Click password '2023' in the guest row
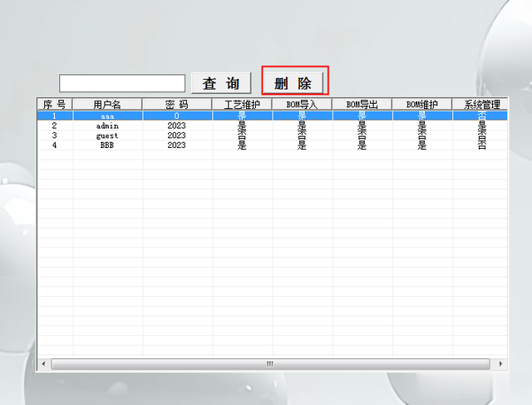The width and height of the screenshot is (532, 405). pyautogui.click(x=177, y=136)
